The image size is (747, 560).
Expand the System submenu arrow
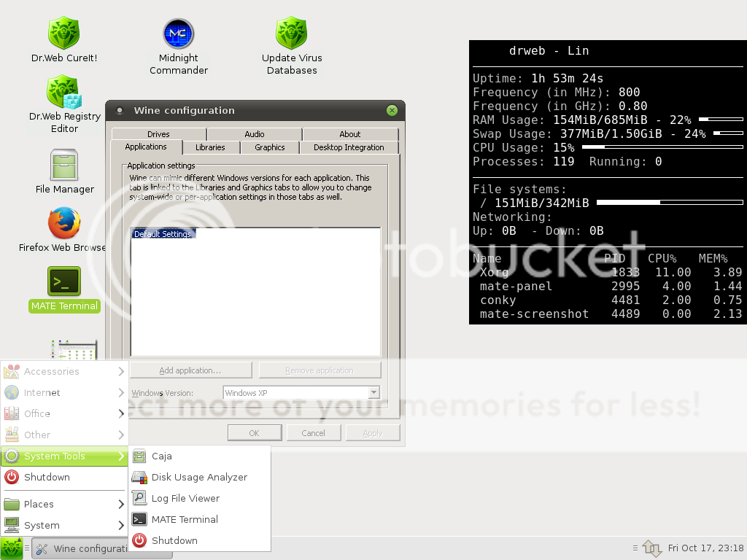coord(121,525)
